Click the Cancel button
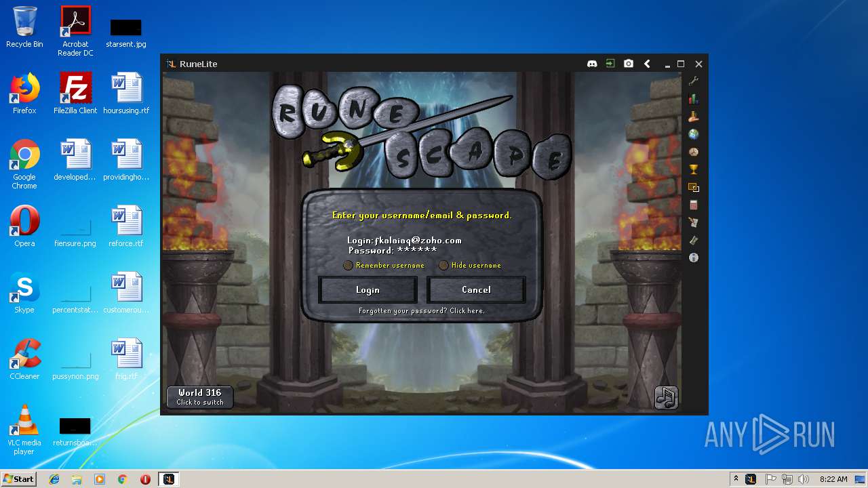This screenshot has height=488, width=868. (476, 289)
